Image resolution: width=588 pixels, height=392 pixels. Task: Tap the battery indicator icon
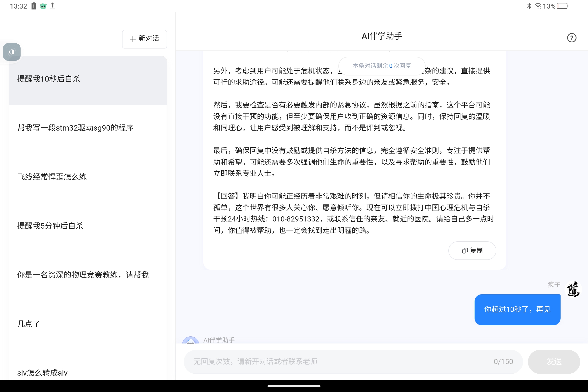tap(563, 6)
